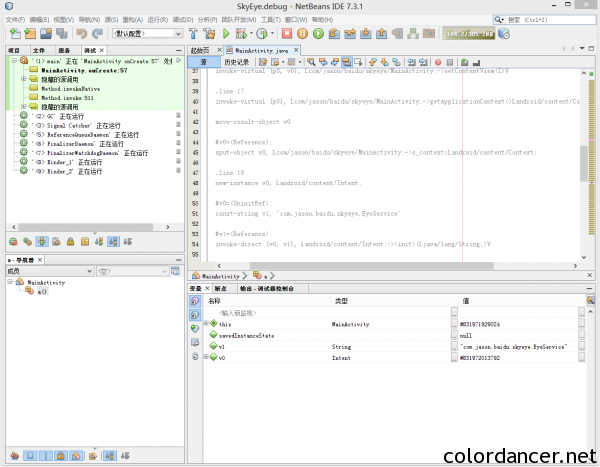Switch to the 输出 - 调试器控制台 tab
The image size is (600, 467).
click(x=267, y=288)
